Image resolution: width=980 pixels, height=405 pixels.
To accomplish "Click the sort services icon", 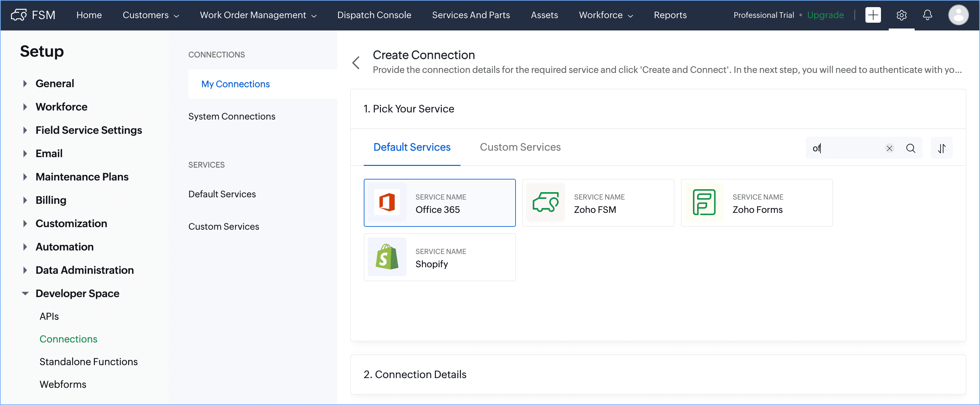I will pos(941,148).
